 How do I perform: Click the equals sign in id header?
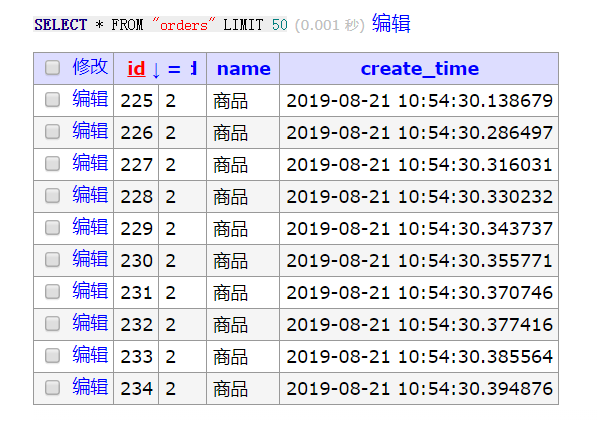tap(174, 69)
